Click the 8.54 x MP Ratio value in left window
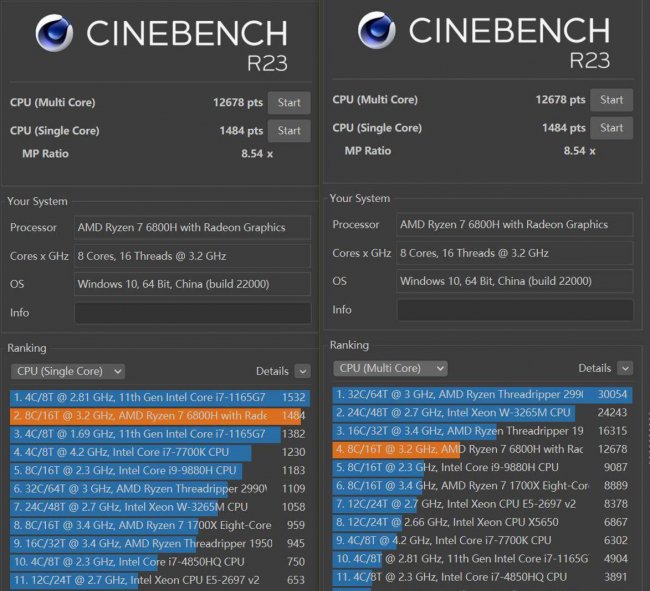 tap(257, 154)
